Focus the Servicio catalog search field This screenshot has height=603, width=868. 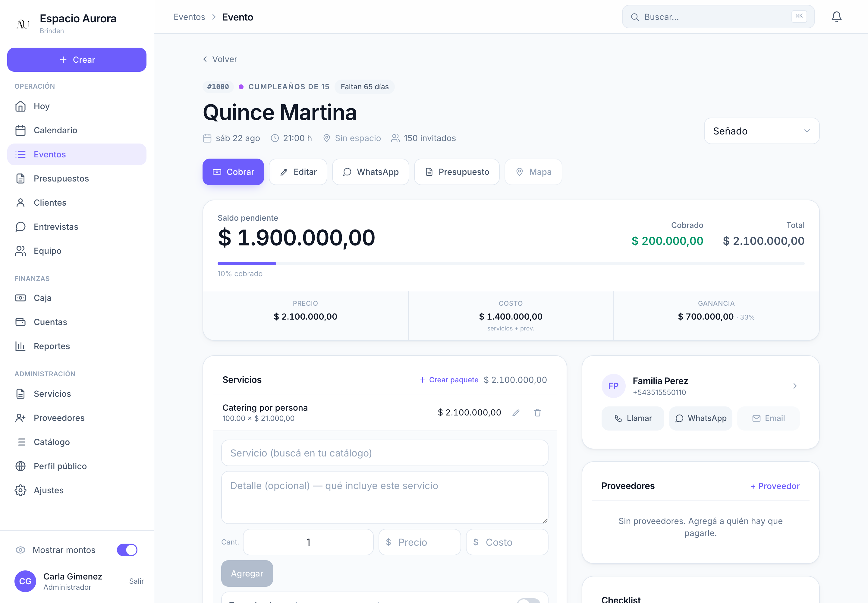click(x=385, y=453)
